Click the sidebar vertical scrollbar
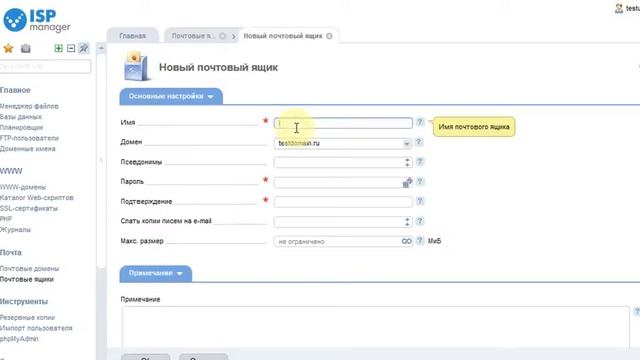 (x=101, y=161)
